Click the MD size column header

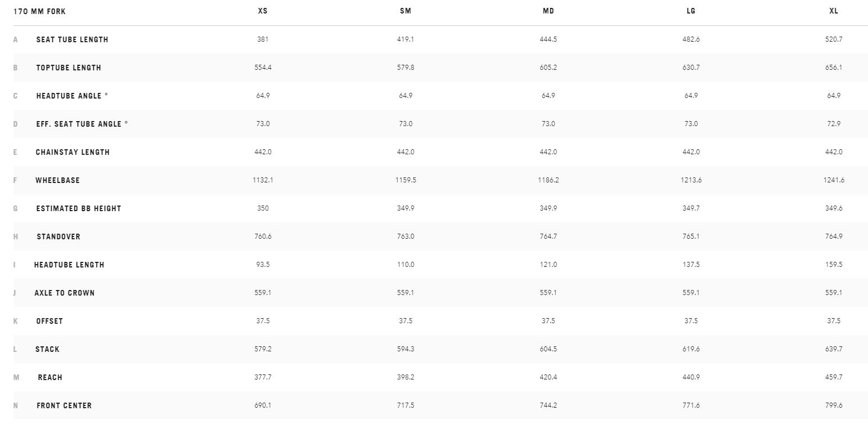[x=548, y=11]
